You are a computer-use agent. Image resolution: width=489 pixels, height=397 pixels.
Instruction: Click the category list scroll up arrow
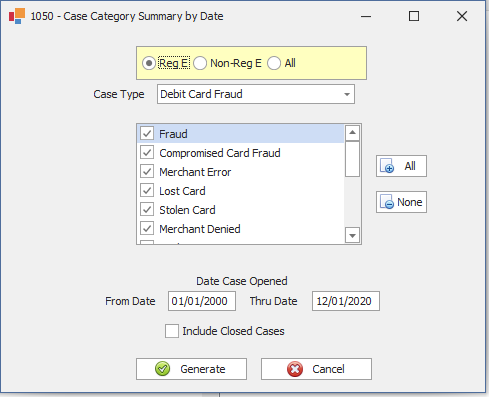coord(352,133)
